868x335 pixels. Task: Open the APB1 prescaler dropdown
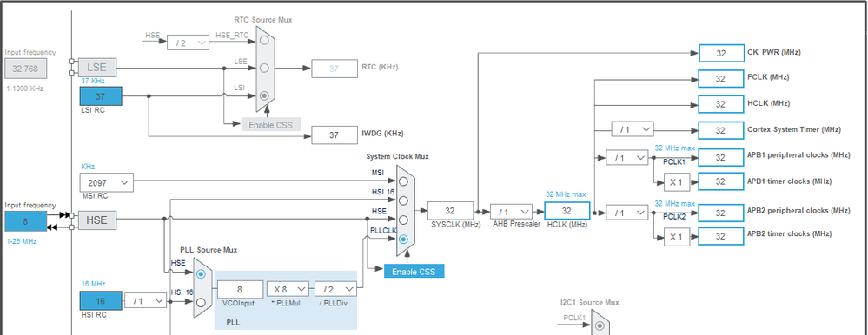pos(627,158)
